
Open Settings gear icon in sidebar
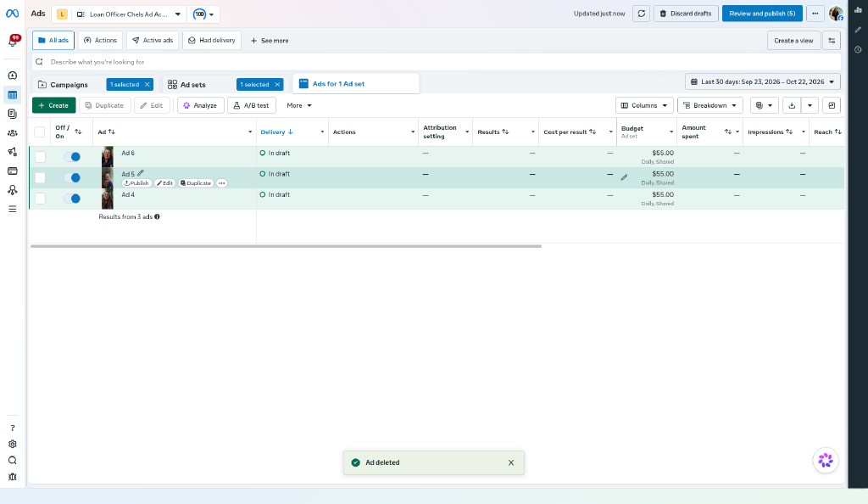click(x=12, y=444)
